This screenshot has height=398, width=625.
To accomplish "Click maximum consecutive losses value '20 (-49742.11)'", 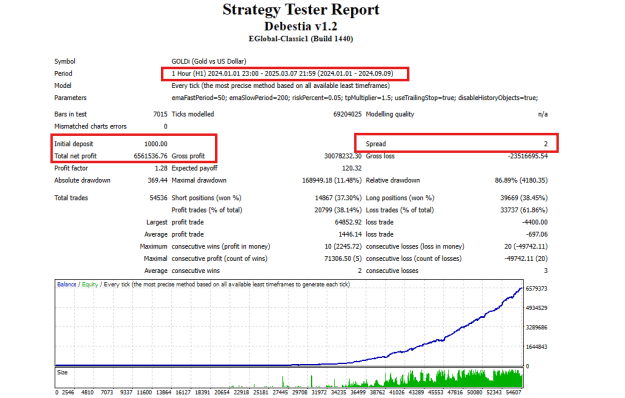I will tap(526, 247).
